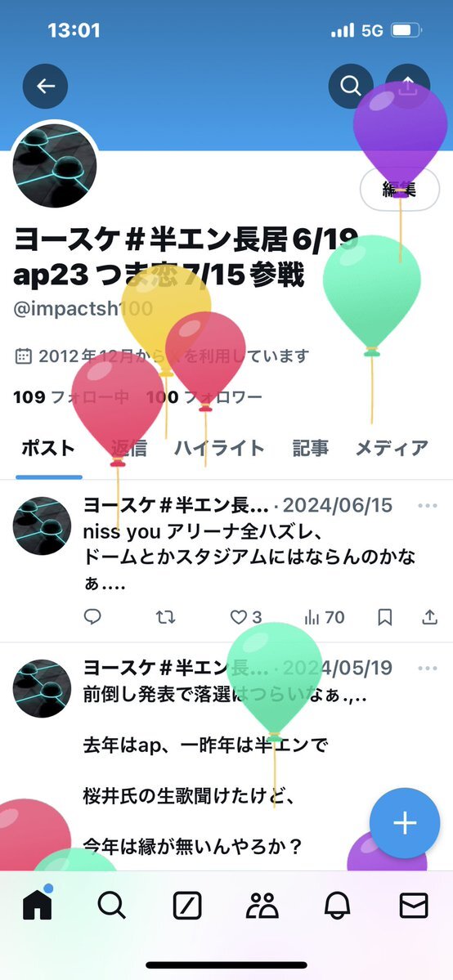Image resolution: width=453 pixels, height=980 pixels.
Task: Tap the large profile avatar picture
Action: pos(55,165)
